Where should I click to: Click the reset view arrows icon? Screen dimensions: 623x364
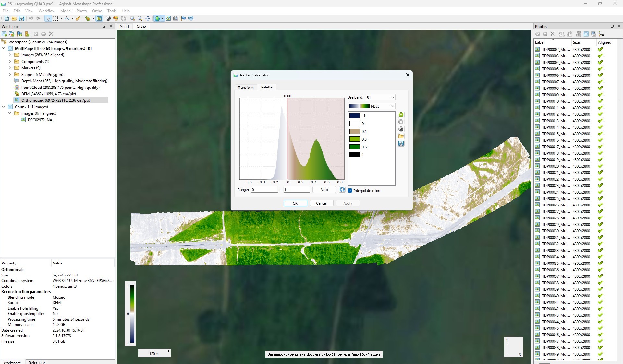point(148,18)
